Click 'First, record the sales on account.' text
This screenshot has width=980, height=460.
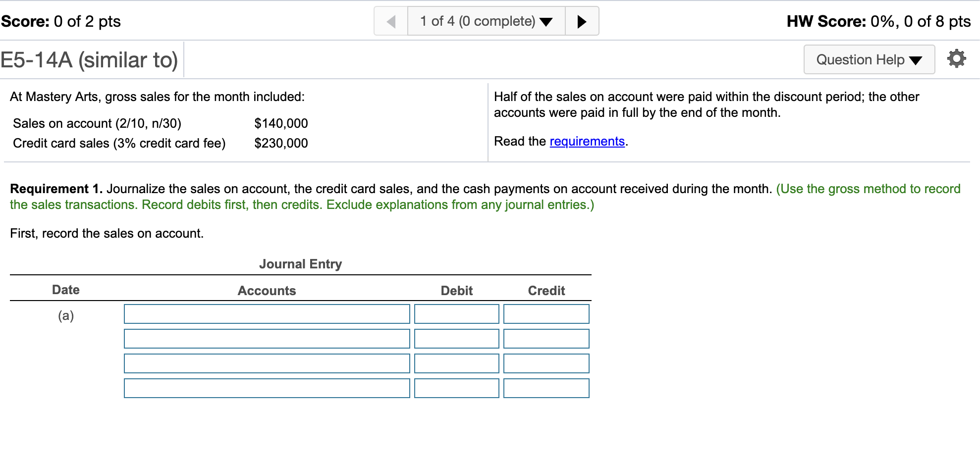pyautogui.click(x=107, y=233)
